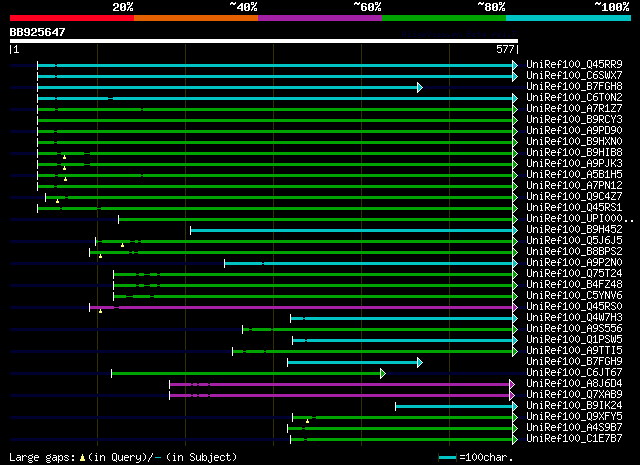The image size is (640, 465).
Task: Select the UniRef100_Q9XFY5 label
Action: (x=574, y=417)
